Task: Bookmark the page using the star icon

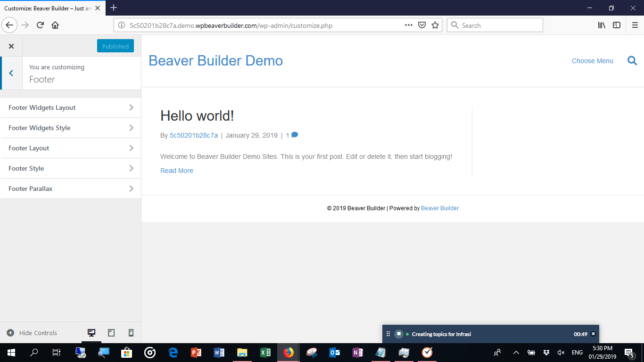Action: coord(435,25)
